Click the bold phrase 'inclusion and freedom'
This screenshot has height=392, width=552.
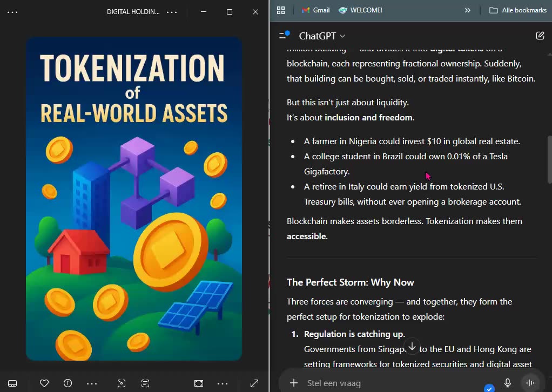368,117
